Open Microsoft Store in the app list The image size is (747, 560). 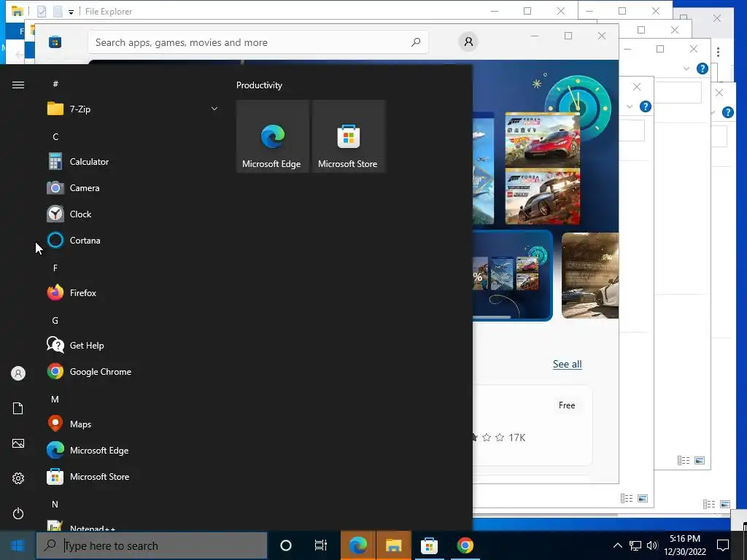[133, 477]
